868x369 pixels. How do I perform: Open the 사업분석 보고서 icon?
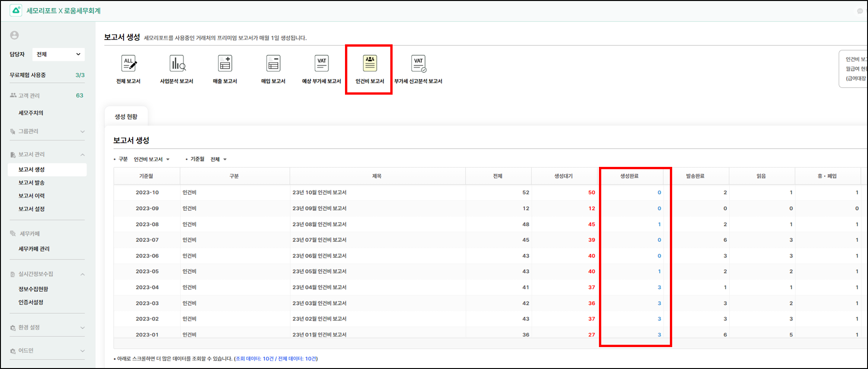(x=177, y=64)
